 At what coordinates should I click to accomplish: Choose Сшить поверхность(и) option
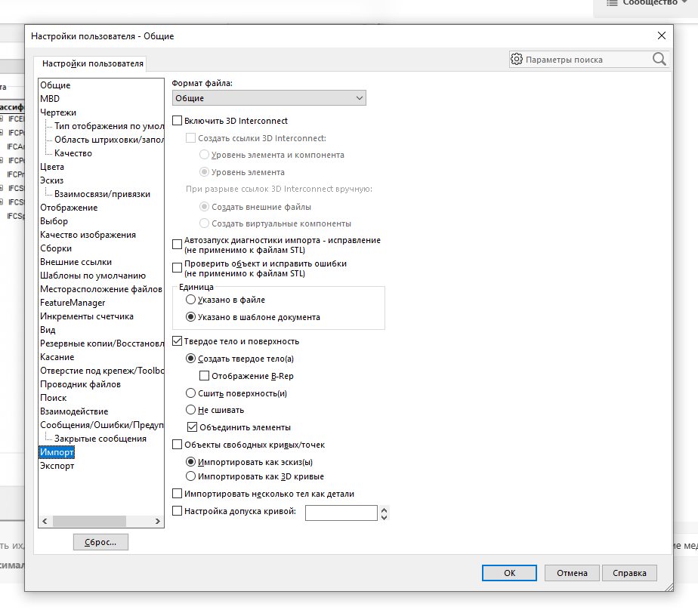[x=191, y=393]
